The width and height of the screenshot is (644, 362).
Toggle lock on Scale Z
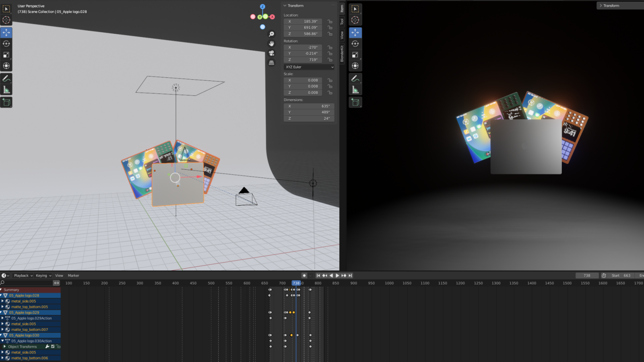[330, 93]
